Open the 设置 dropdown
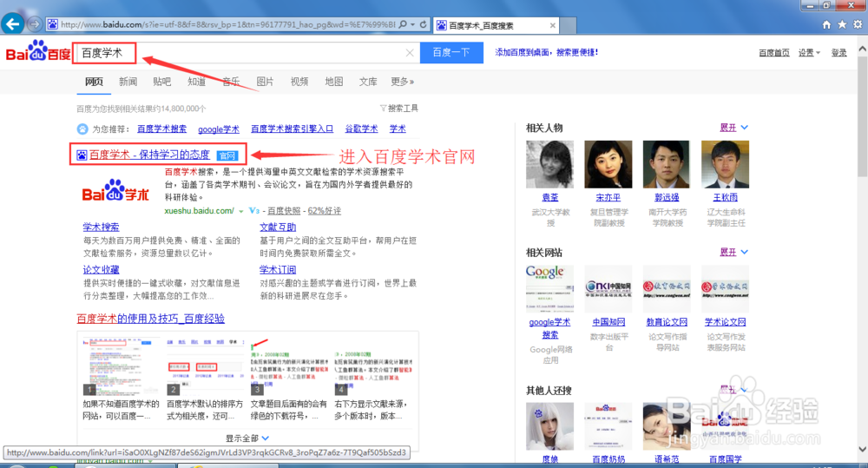 click(809, 53)
